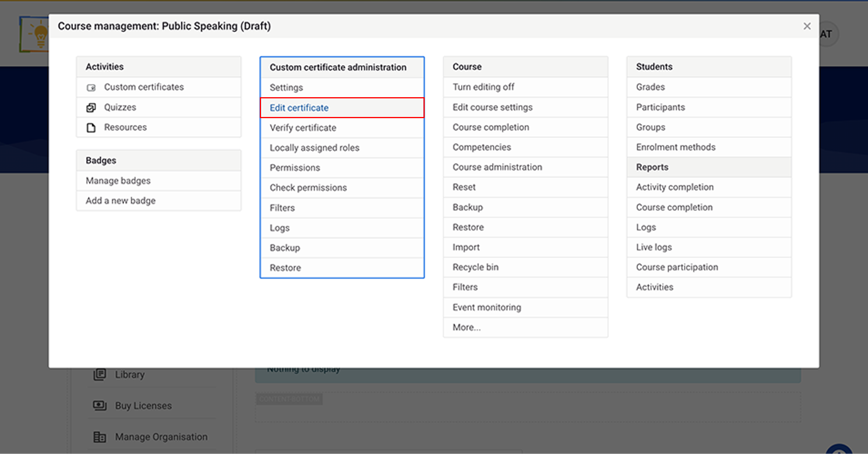Screen dimensions: 868x454
Task: Click the Quizzes icon under Activities
Action: click(x=91, y=108)
